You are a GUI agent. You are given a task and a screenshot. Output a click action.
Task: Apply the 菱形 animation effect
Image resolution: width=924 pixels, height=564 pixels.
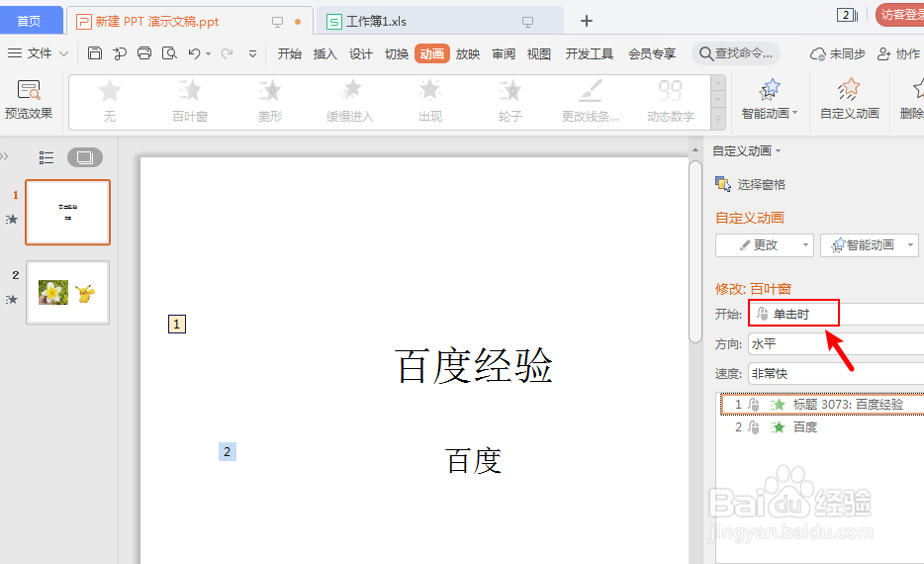click(270, 101)
